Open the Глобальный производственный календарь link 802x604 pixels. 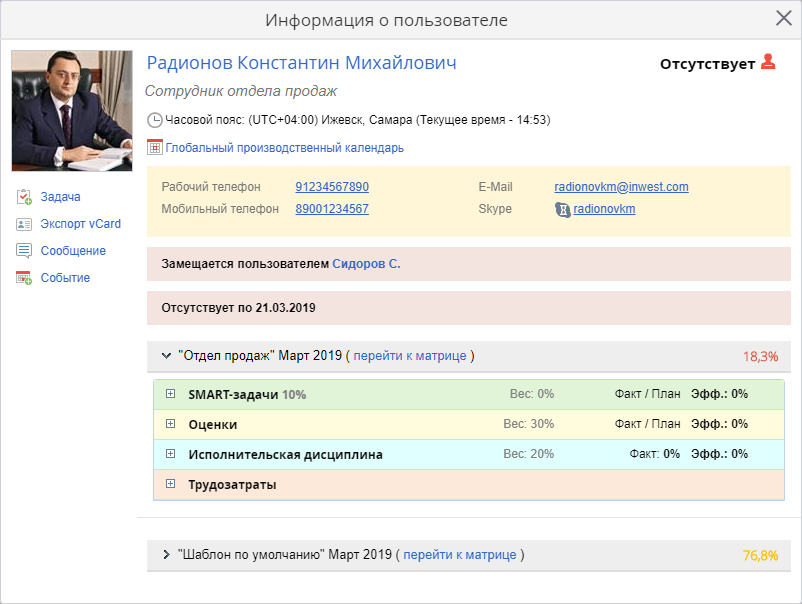tap(285, 148)
